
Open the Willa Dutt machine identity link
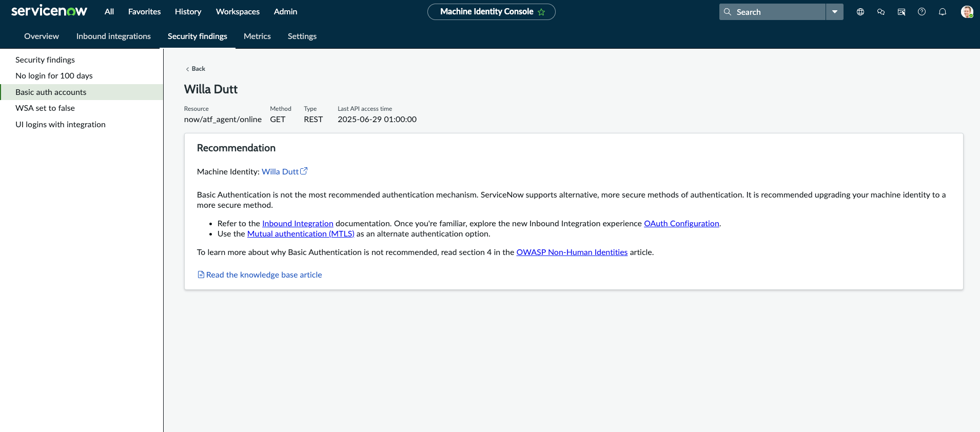click(280, 172)
